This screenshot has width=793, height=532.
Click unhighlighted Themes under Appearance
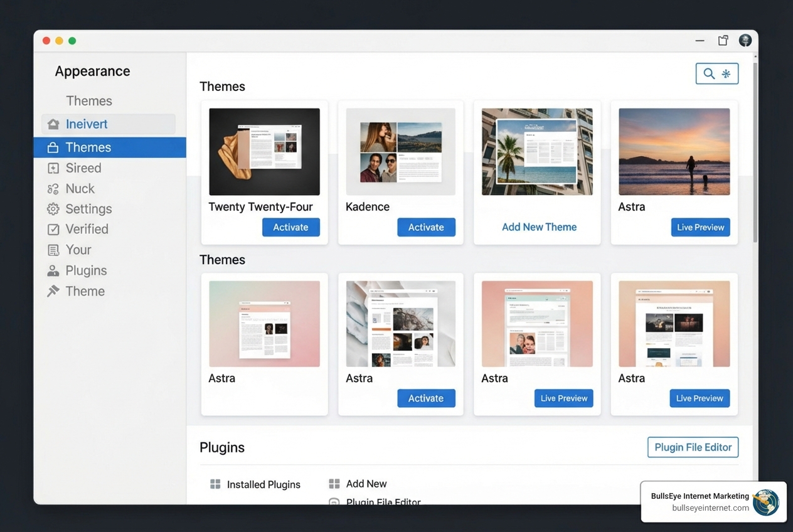[x=89, y=101]
